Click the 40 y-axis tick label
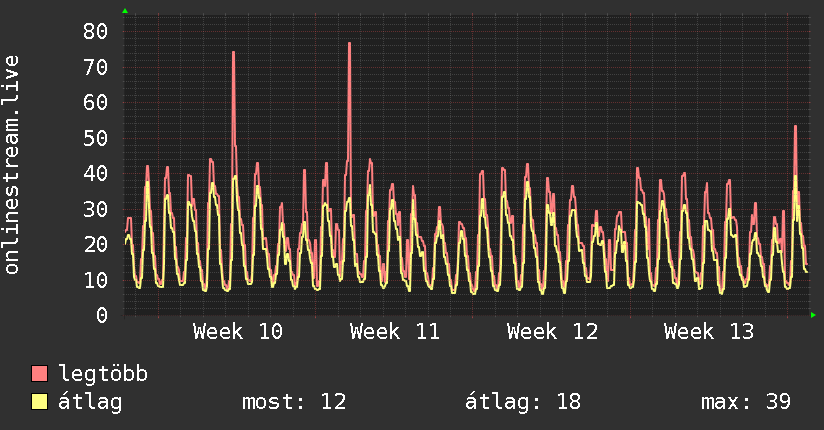824x430 pixels. pos(95,173)
